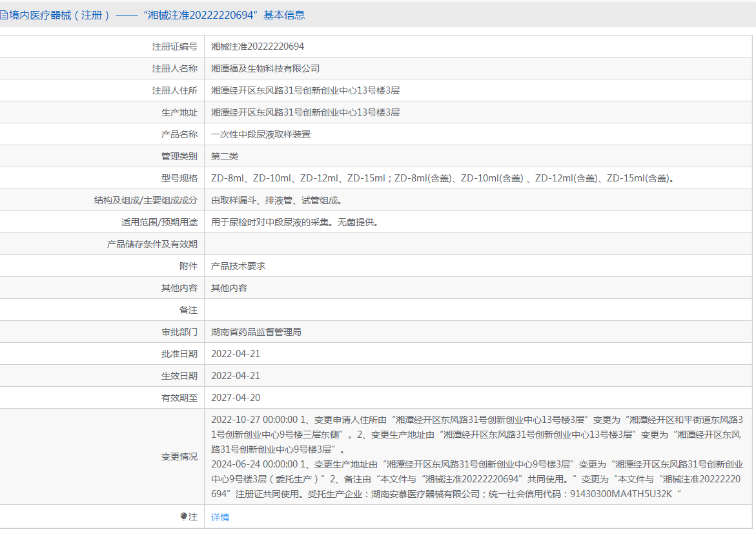Screen dimensions: 756x534
Task: Click the 适用范围 intended use text
Action: pyautogui.click(x=294, y=222)
